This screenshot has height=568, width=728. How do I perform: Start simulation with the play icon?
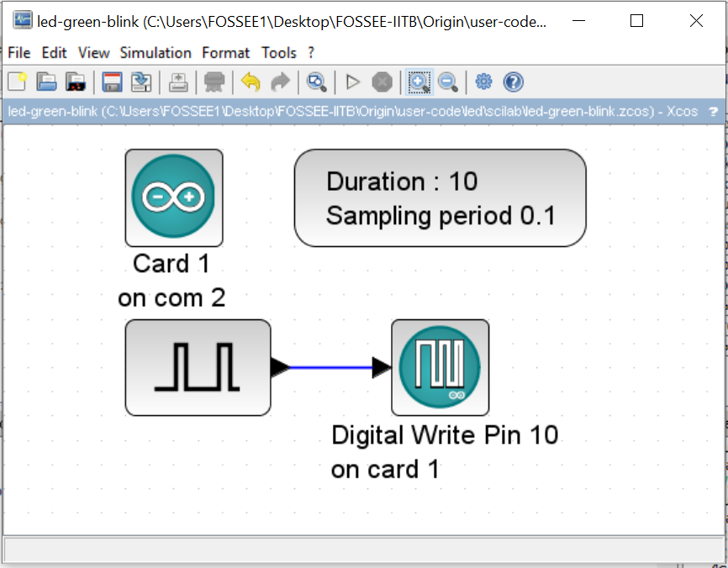coord(353,82)
